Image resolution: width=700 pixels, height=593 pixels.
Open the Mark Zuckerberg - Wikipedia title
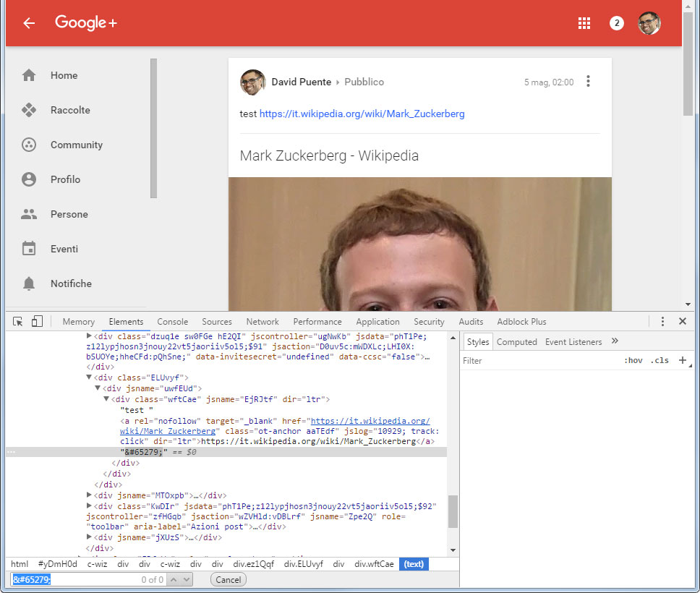pyautogui.click(x=329, y=155)
